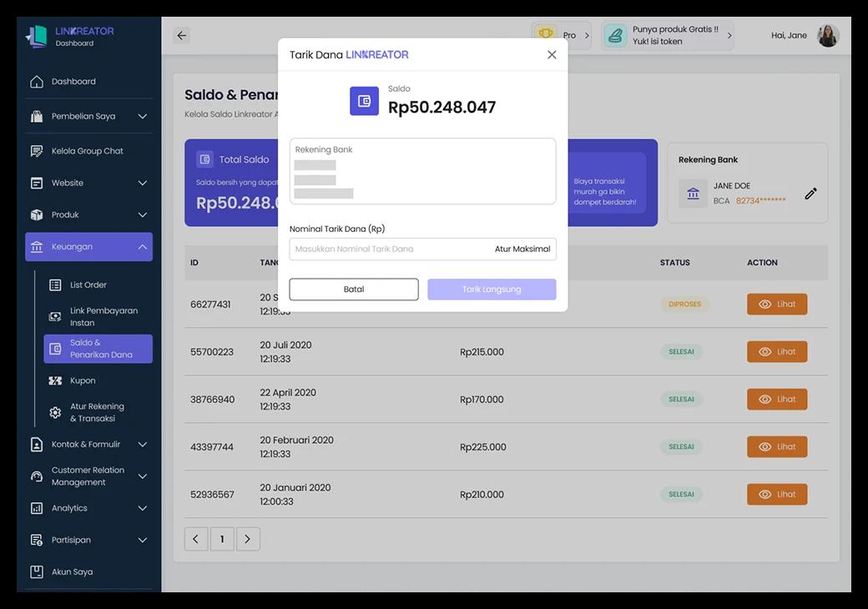
Task: Click the Kupon icon in sidebar
Action: [55, 380]
